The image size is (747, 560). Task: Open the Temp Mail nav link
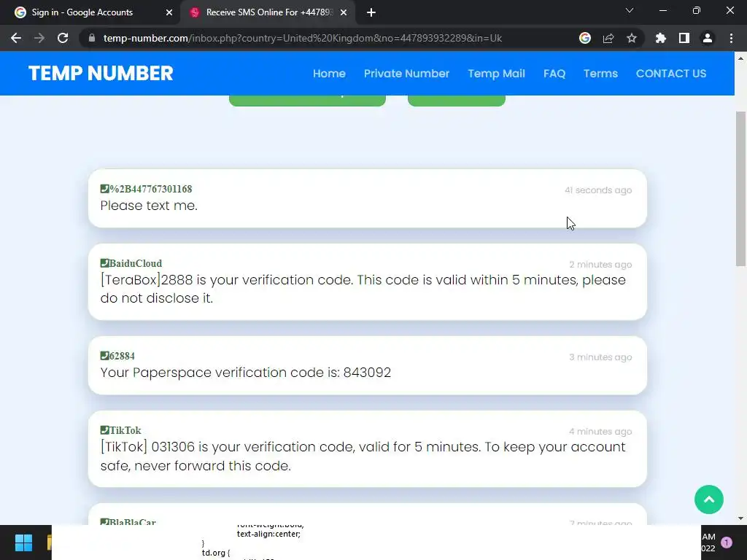point(496,74)
